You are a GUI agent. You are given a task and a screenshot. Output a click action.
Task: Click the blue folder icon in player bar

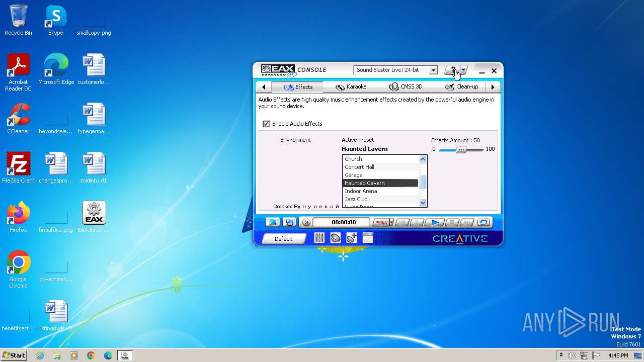coord(273,222)
